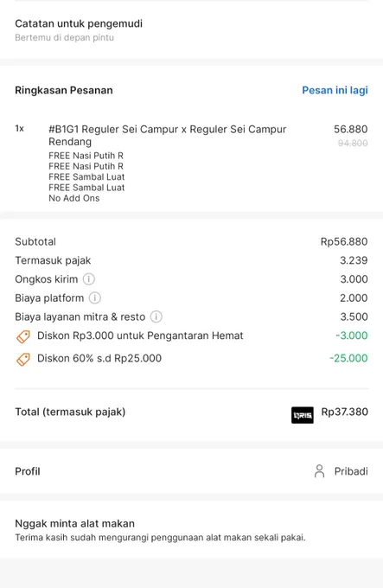
Task: Tap the strikethrough 94.800 original price
Action: pos(353,144)
